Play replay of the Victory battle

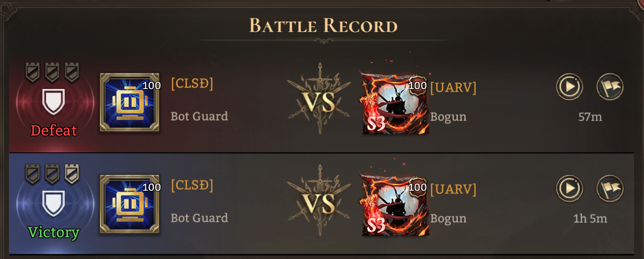coord(569,188)
